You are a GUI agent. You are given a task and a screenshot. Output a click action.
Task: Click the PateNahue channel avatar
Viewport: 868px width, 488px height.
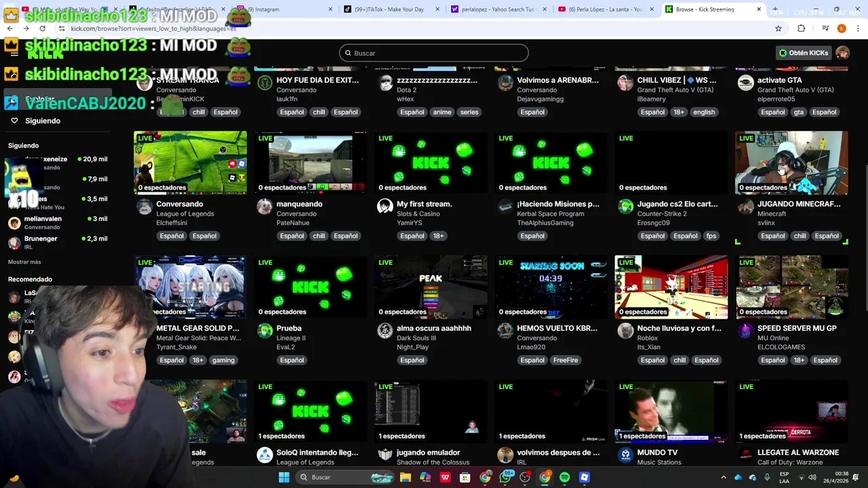tap(264, 207)
